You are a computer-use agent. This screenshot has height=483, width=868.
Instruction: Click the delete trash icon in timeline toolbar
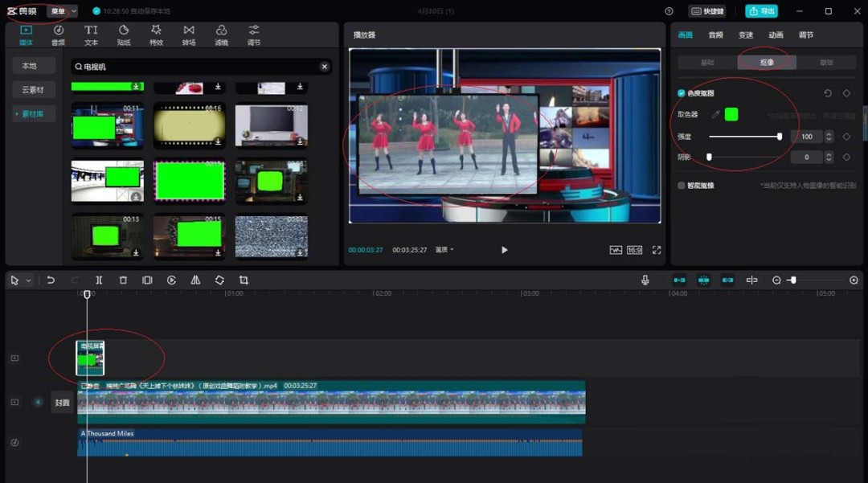point(123,280)
